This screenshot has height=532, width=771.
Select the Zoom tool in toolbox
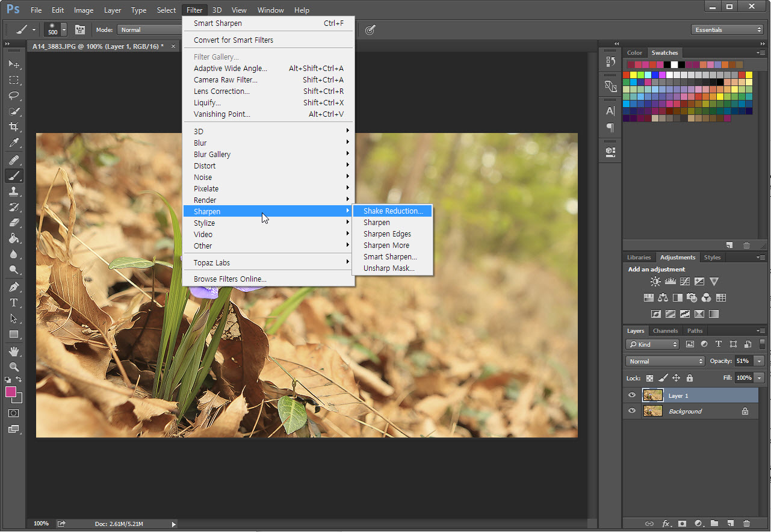[x=14, y=367]
